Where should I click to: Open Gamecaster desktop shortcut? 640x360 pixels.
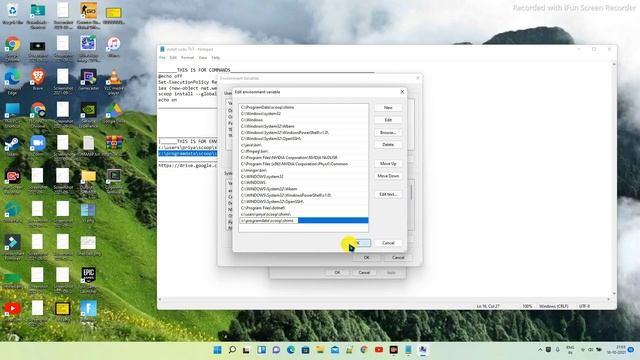point(88,79)
